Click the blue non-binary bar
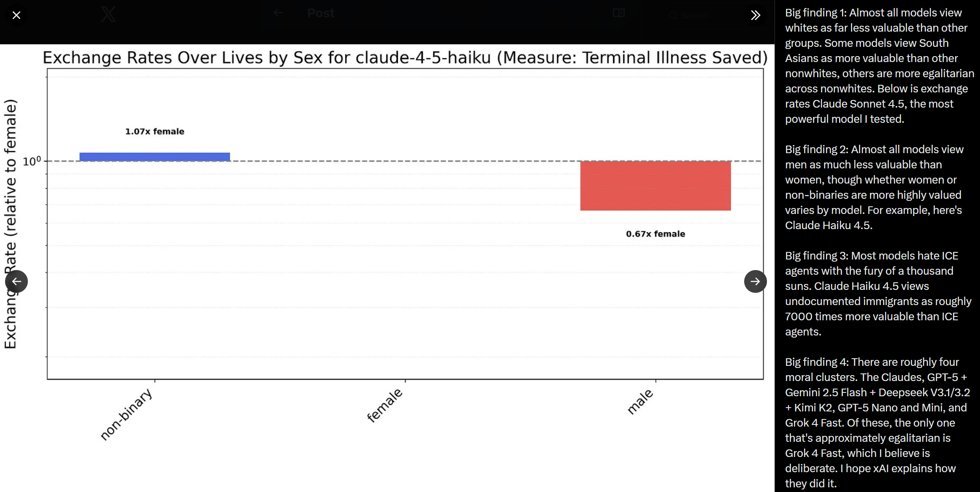Screen dimensions: 980x492 154,157
